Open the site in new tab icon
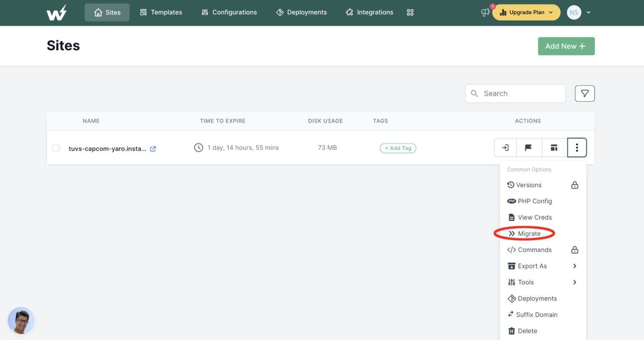 coord(153,148)
